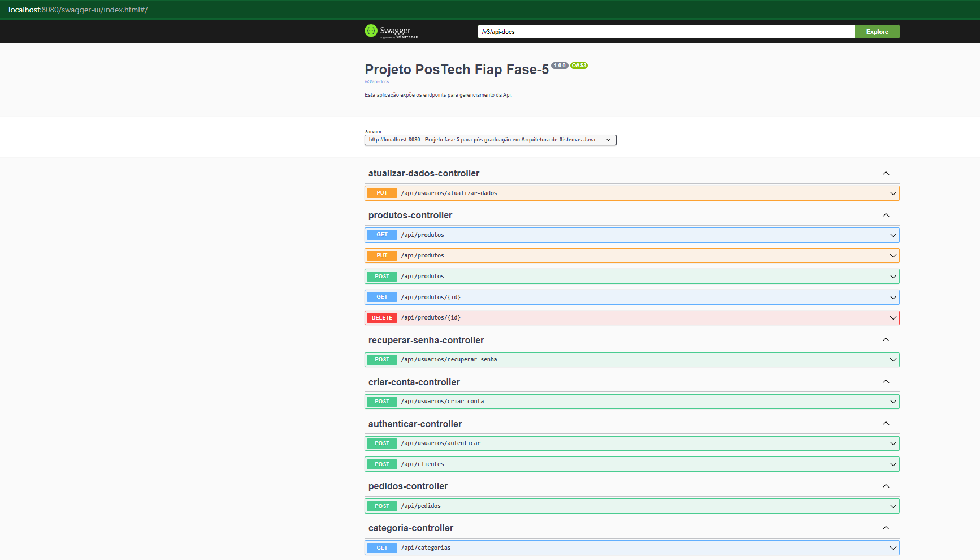Expand POST /api/pedidos row arrow
Viewport: 980px width, 560px height.
(x=893, y=506)
